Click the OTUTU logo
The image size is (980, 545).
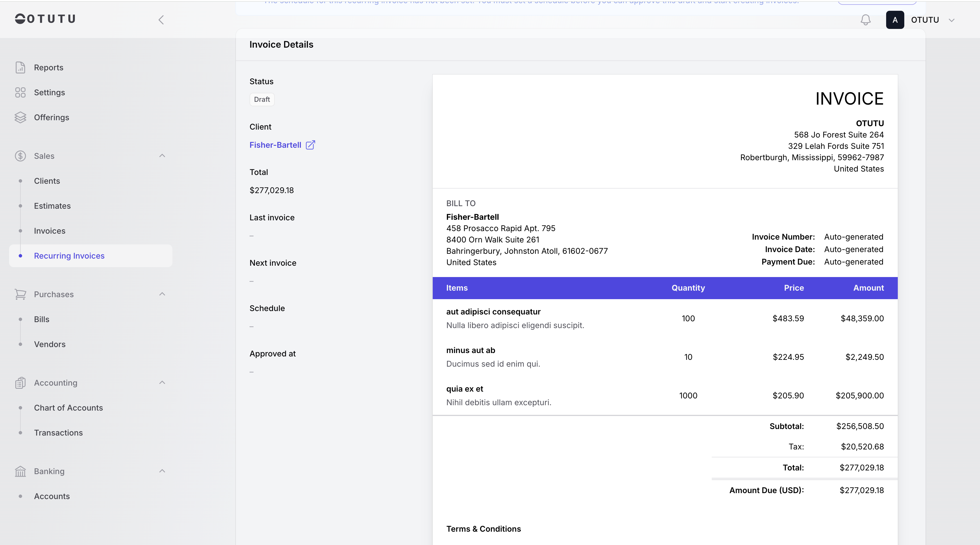[45, 19]
